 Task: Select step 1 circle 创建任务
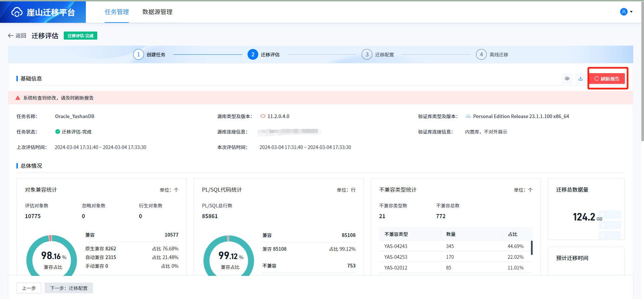click(139, 54)
